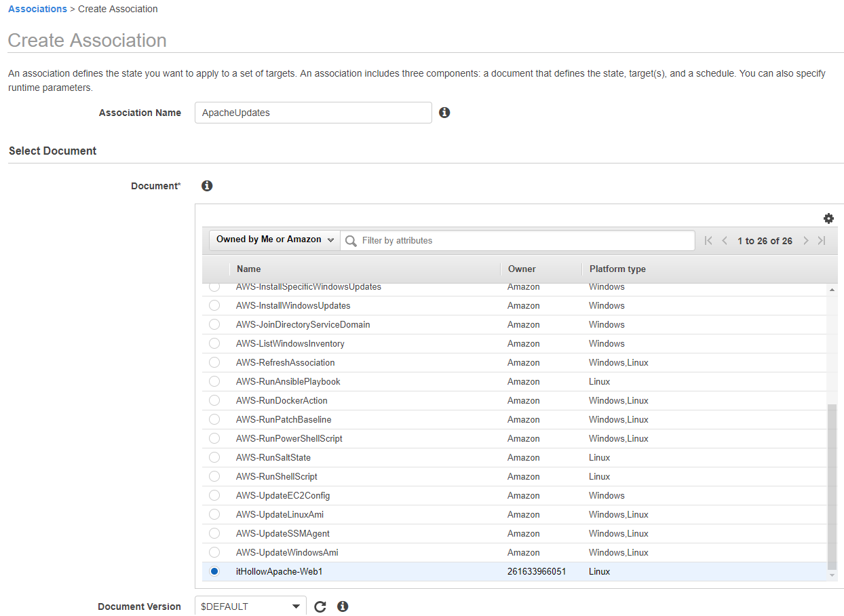Screen dimensions: 844x616
Task: Click the refresh icon beside Document Version
Action: point(320,607)
